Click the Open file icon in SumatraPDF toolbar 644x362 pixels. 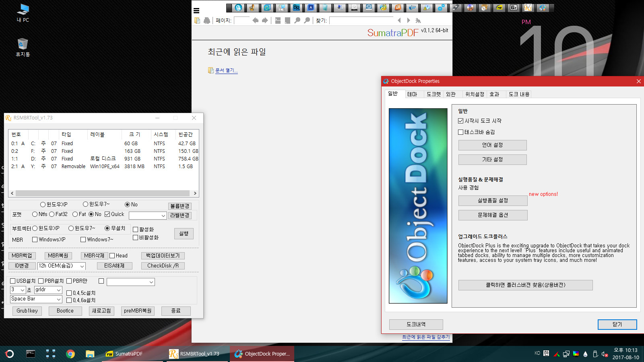197,21
